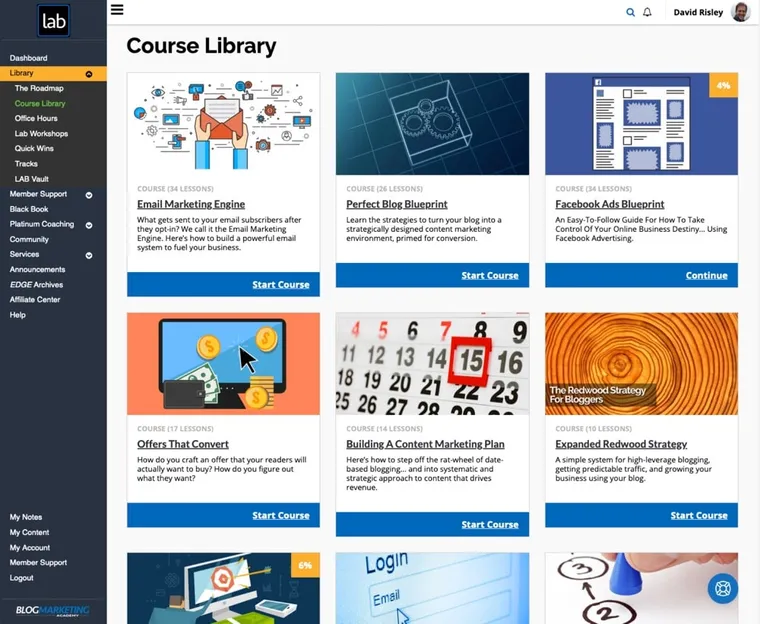760x624 pixels.
Task: Click the David Risley name
Action: tap(698, 13)
